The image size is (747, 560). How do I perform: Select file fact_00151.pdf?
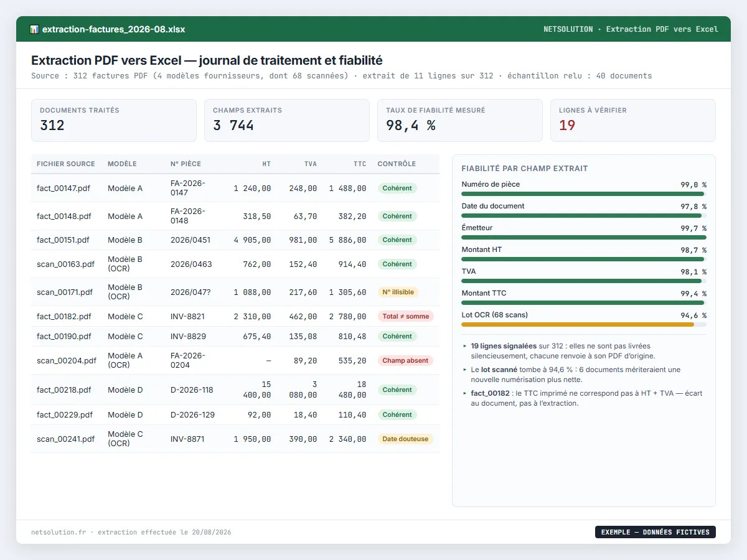pyautogui.click(x=63, y=240)
